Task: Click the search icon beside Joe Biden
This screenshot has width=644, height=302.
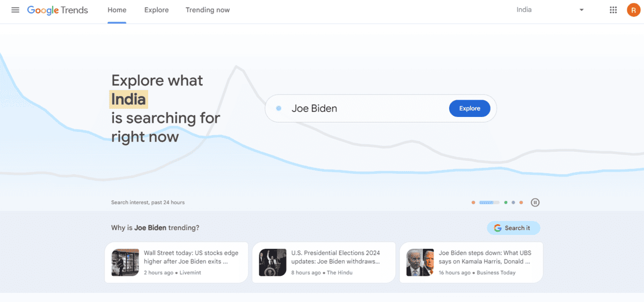Action: pyautogui.click(x=279, y=108)
